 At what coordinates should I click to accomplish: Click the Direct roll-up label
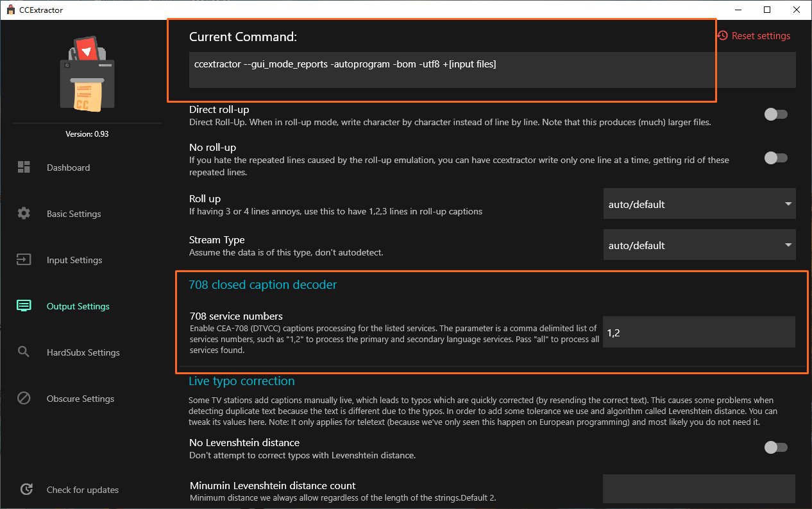(219, 110)
